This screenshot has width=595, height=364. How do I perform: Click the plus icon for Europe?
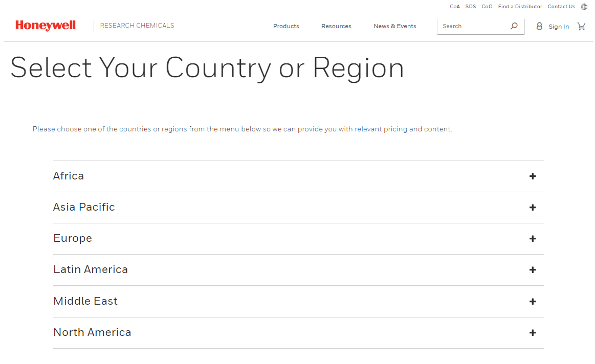(x=533, y=239)
